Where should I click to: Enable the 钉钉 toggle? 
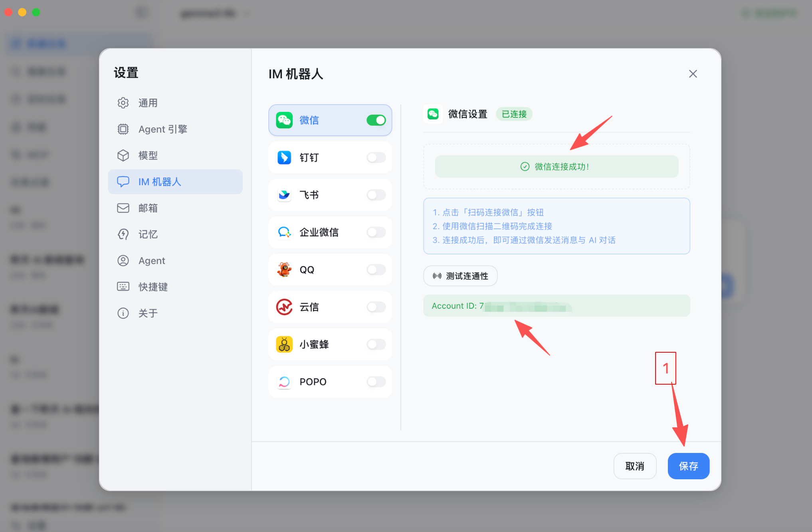tap(376, 157)
